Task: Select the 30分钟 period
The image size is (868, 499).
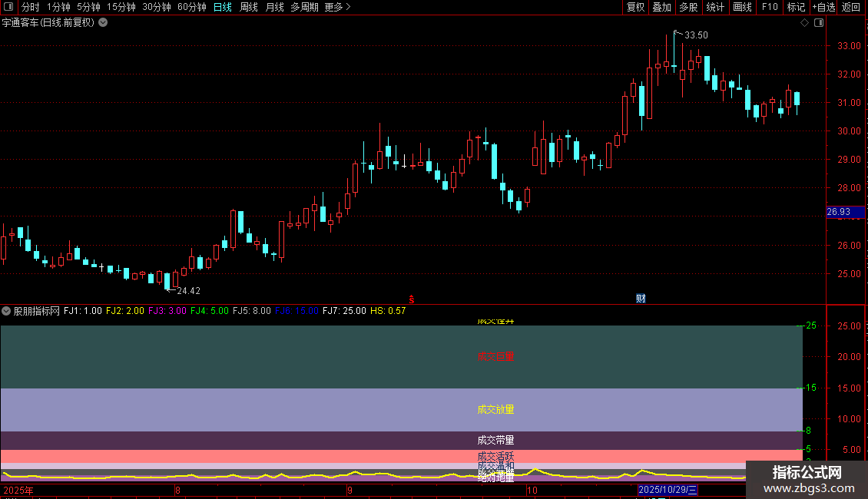Action: (157, 7)
